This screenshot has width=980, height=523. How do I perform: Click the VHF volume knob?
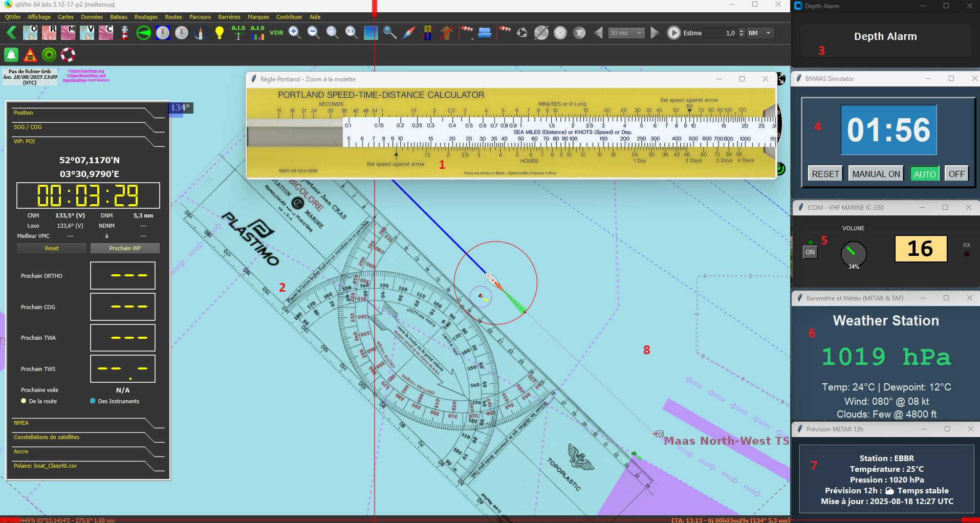click(853, 253)
